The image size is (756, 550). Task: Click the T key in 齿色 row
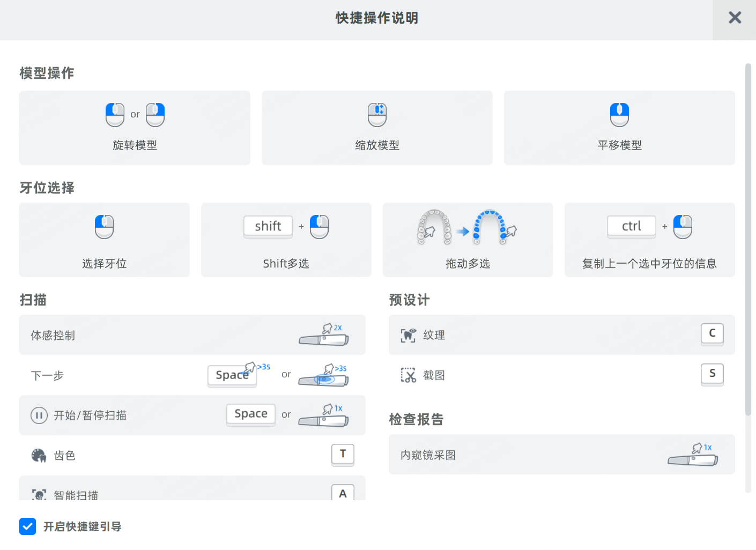click(x=343, y=455)
